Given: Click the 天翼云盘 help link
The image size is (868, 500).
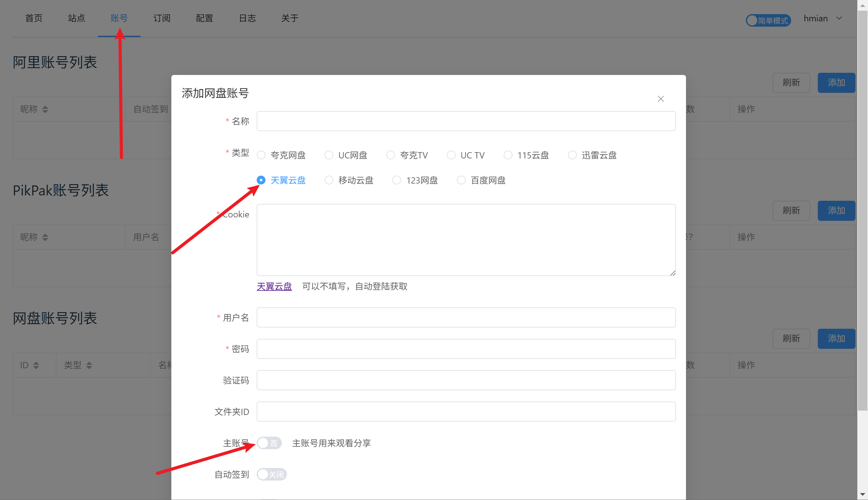Looking at the screenshot, I should (274, 286).
